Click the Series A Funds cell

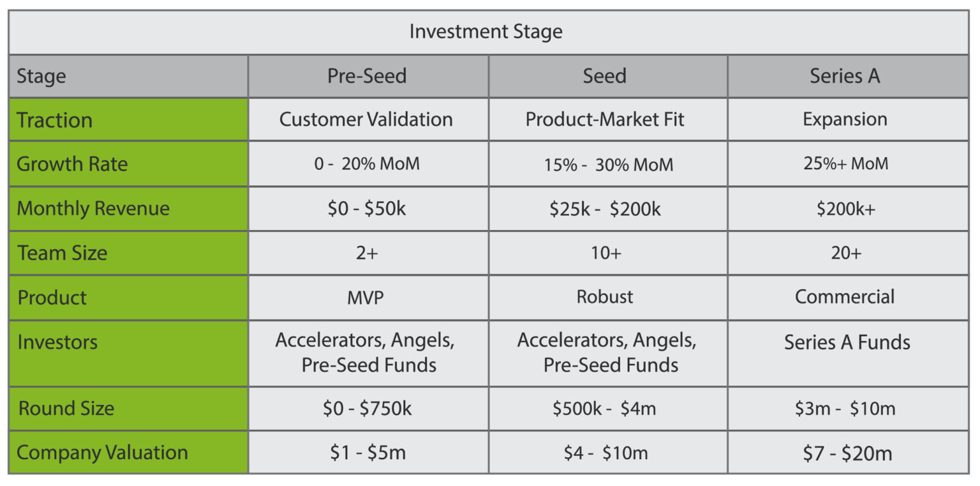tap(847, 342)
